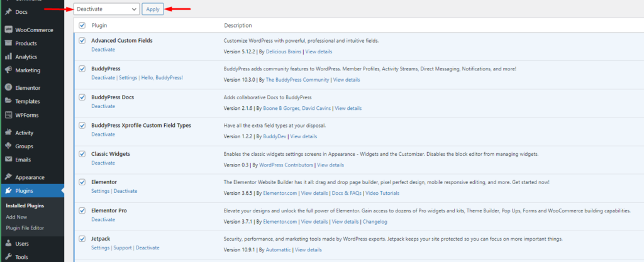Image resolution: width=644 pixels, height=262 pixels.
Task: Click the Appearance paintbrush icon
Action: pyautogui.click(x=8, y=177)
